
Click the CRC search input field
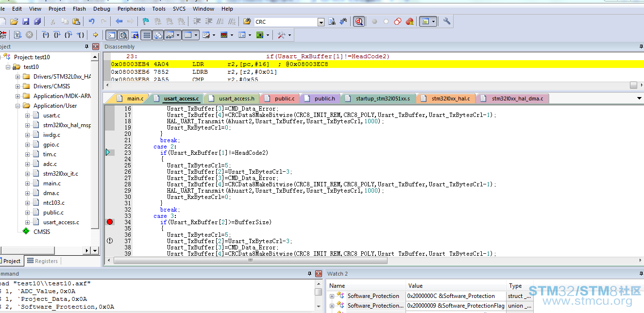286,22
